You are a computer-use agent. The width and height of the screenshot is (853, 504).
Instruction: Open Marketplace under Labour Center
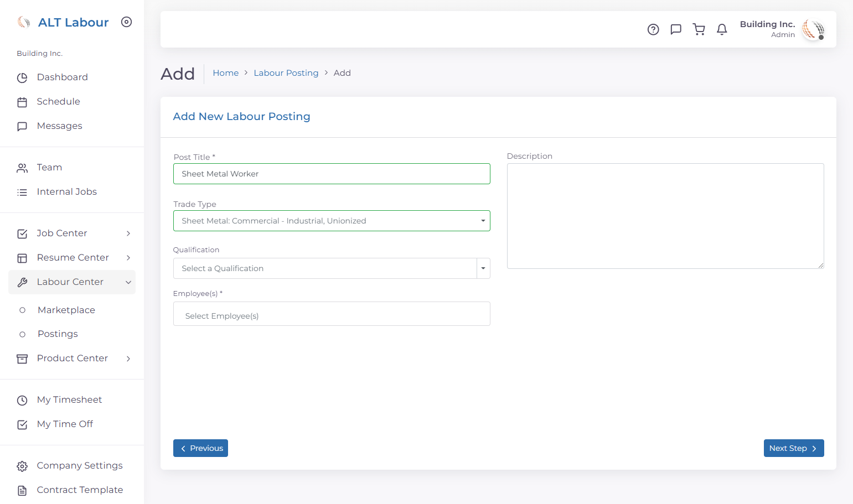66,310
